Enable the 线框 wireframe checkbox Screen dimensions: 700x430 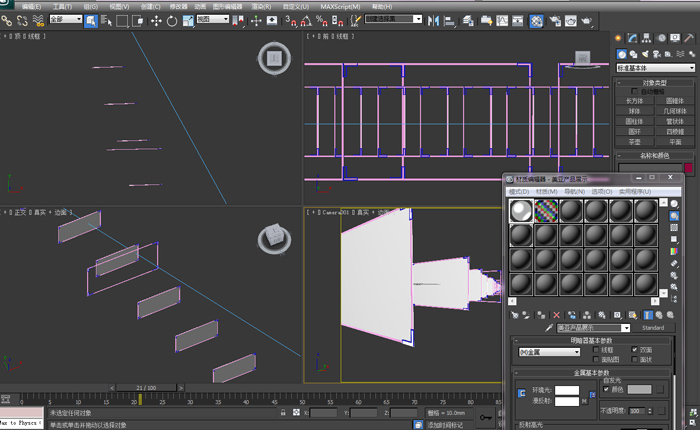pyautogui.click(x=596, y=350)
